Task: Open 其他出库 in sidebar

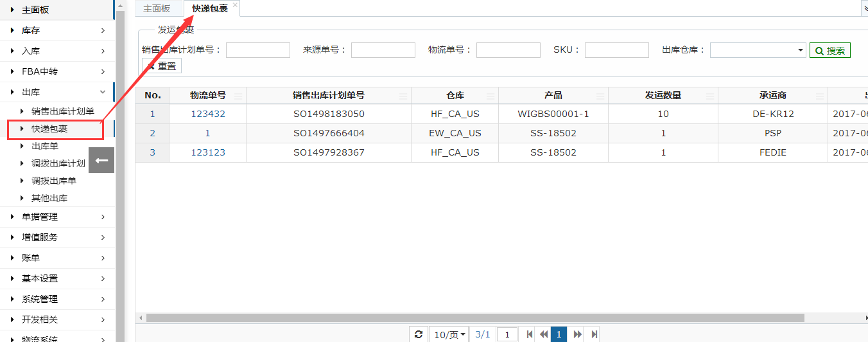Action: click(x=49, y=198)
